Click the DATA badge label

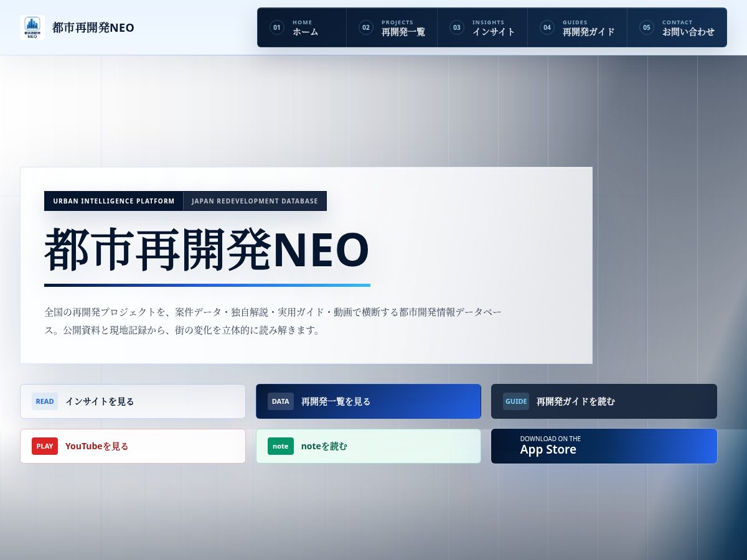point(281,401)
